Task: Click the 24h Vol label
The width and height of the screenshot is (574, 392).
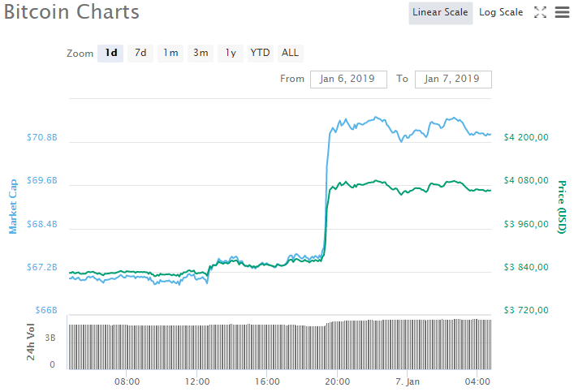Action: (31, 342)
